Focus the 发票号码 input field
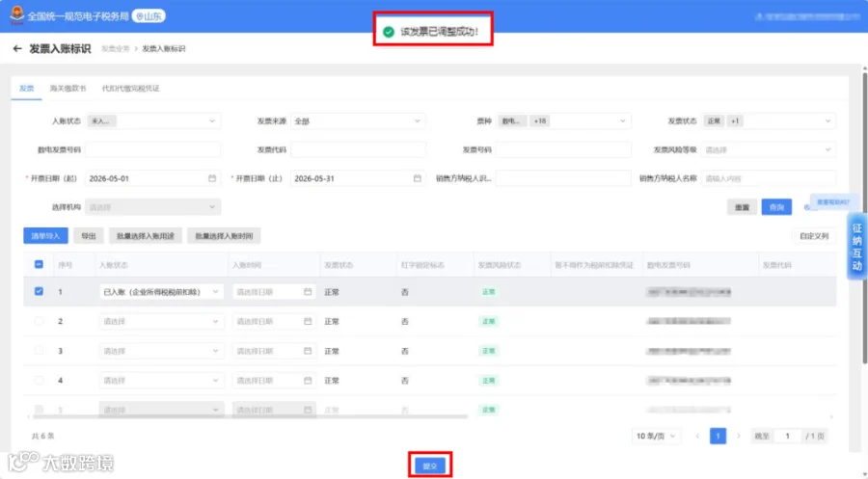This screenshot has height=479, width=868. click(563, 150)
